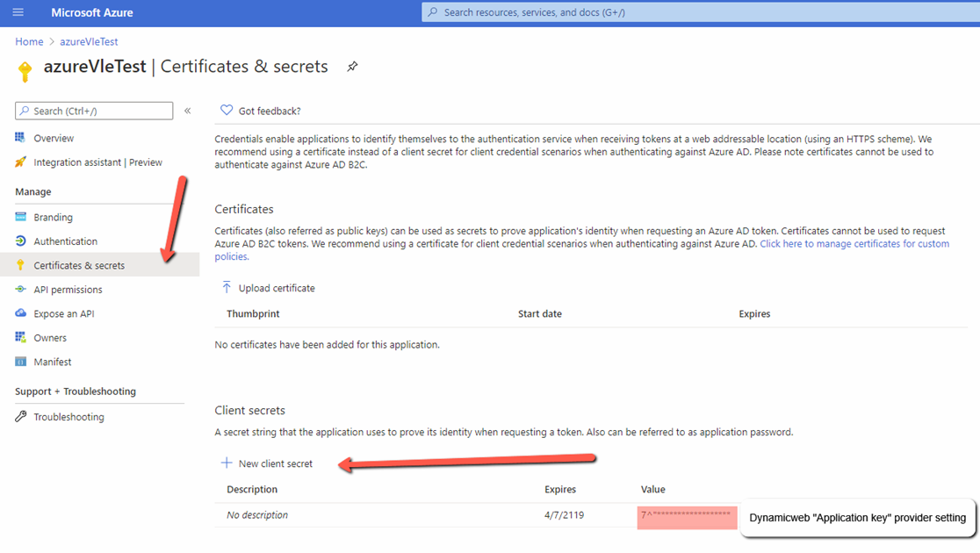Select Certificates & secrets key icon
This screenshot has width=980, height=553.
coord(21,265)
